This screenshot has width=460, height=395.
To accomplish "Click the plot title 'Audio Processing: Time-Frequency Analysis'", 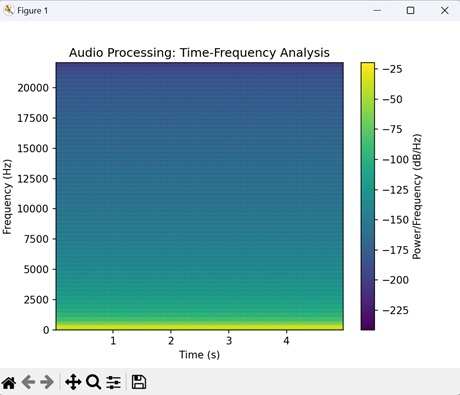I will tap(199, 53).
